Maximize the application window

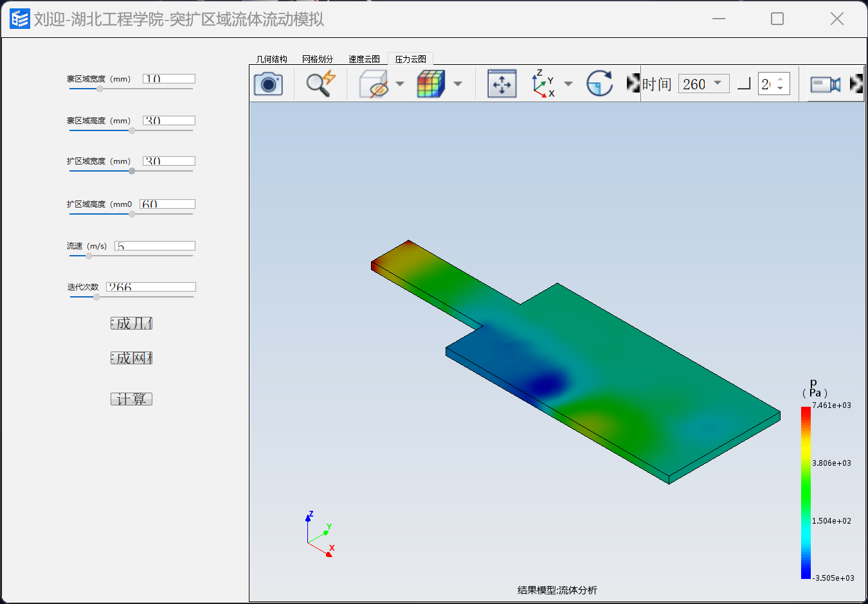pyautogui.click(x=777, y=19)
